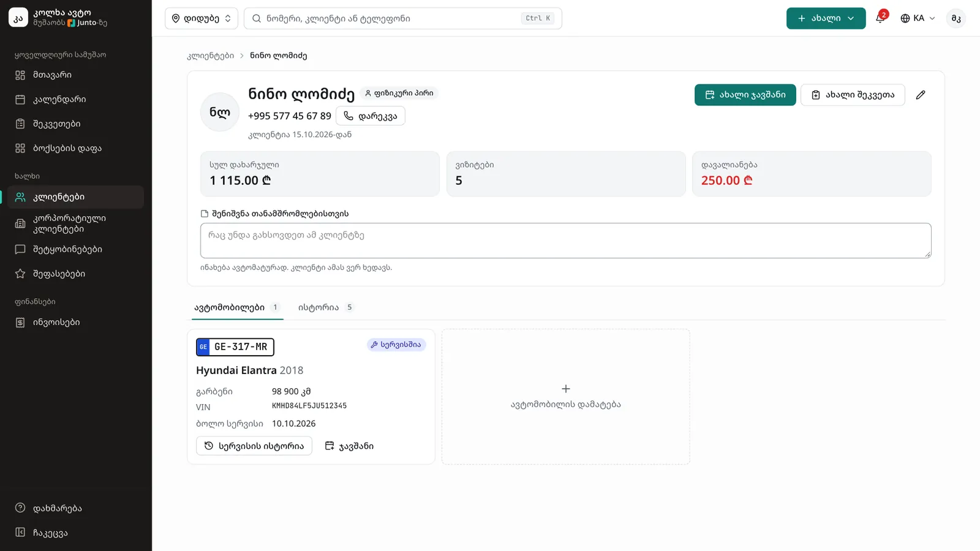The image size is (980, 551).
Task: Open the დიდუბე location selector
Action: pyautogui.click(x=202, y=18)
